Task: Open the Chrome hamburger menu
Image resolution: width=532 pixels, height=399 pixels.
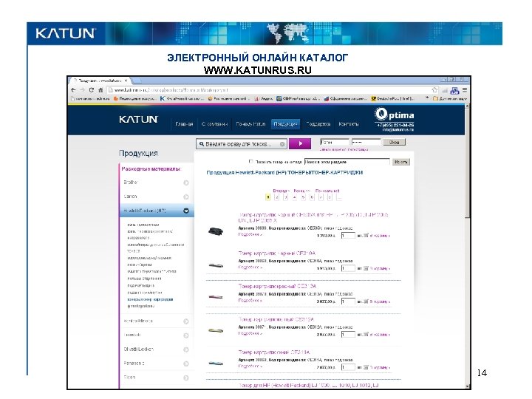Action: pos(465,90)
